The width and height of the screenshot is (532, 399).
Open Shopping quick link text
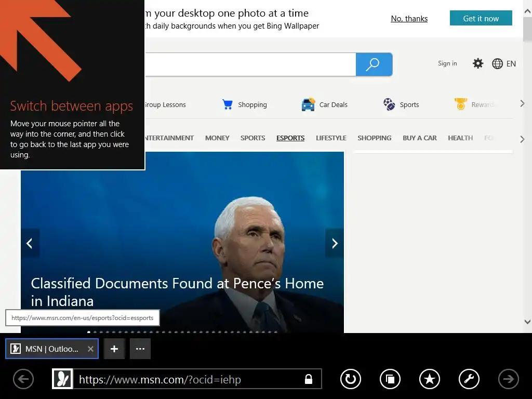pos(252,105)
